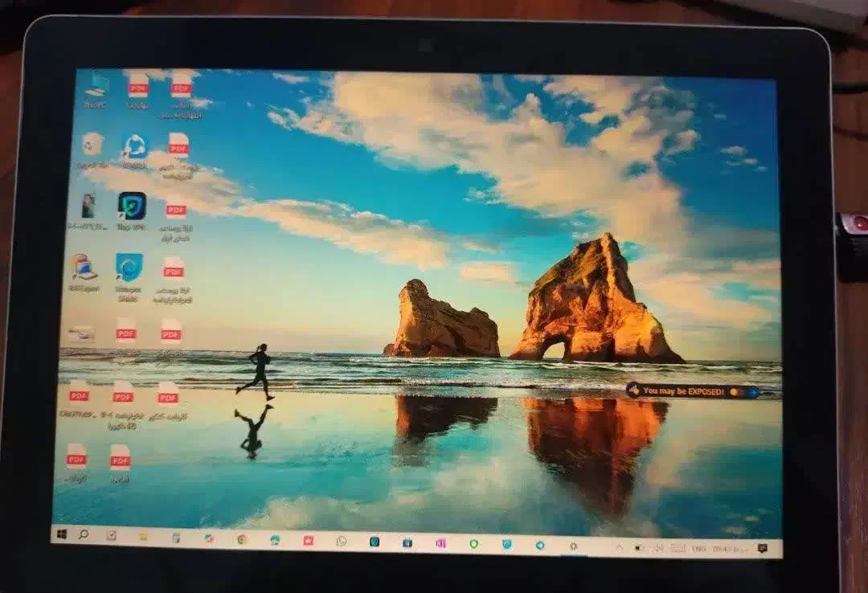Mute sound via the volume icon
The height and width of the screenshot is (593, 868).
(x=657, y=548)
